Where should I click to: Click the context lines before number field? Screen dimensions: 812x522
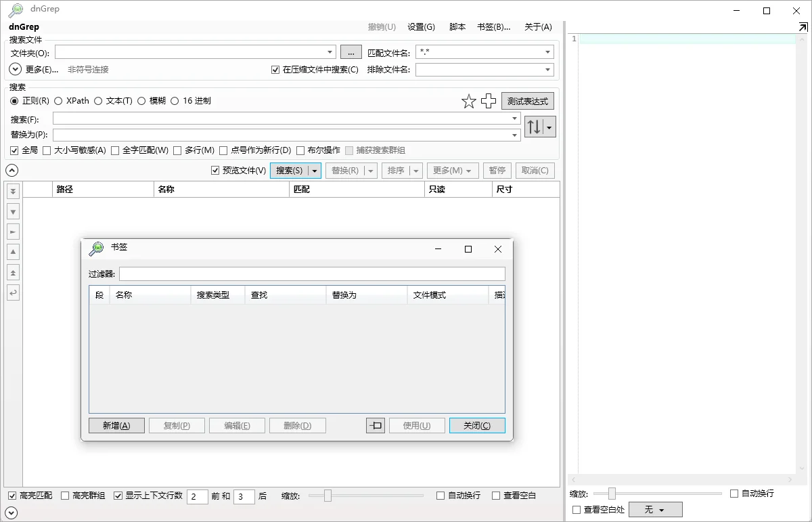pyautogui.click(x=197, y=496)
